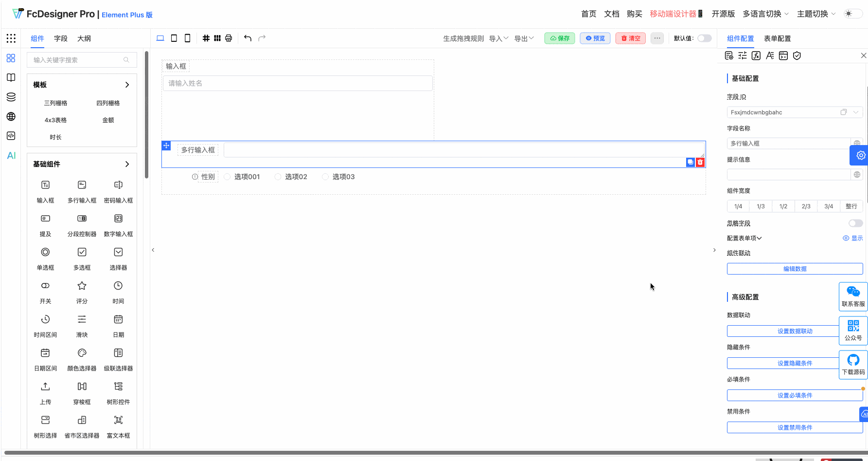Open the print preview icon
868x461 pixels.
[x=228, y=37]
